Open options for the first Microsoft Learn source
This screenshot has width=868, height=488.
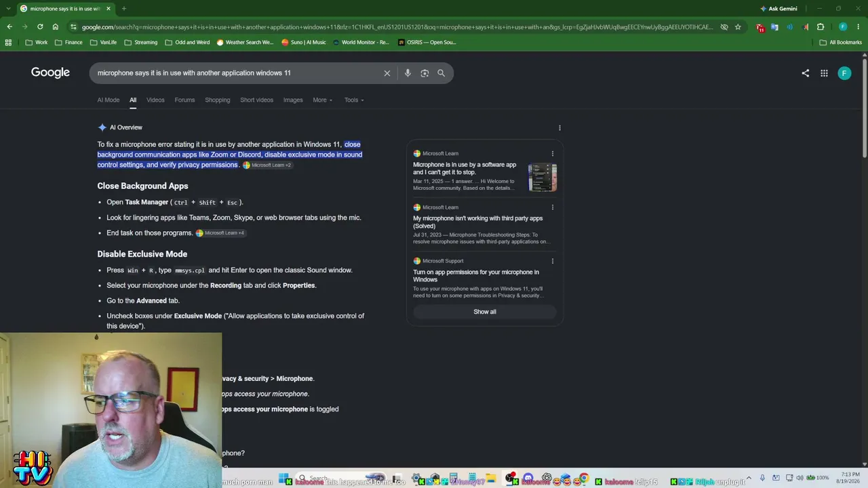(553, 153)
